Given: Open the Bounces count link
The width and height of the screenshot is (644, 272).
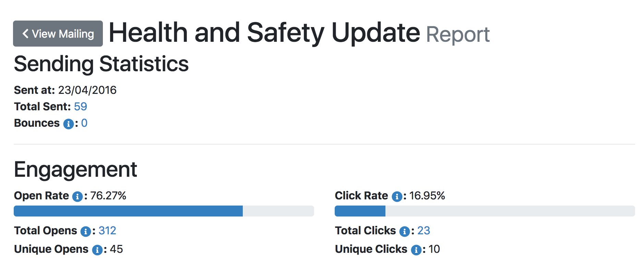Looking at the screenshot, I should coord(84,124).
